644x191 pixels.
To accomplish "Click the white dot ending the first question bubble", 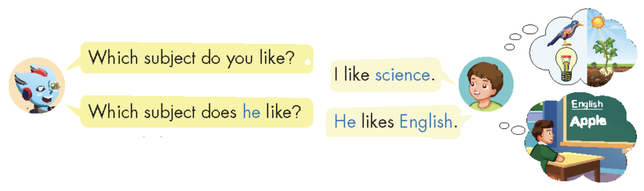I will coord(308,62).
